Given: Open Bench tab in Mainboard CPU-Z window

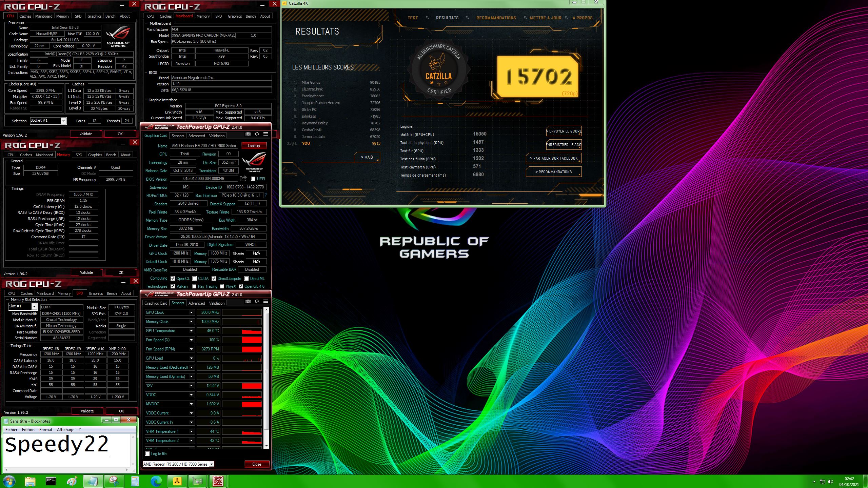Looking at the screenshot, I should pos(251,16).
